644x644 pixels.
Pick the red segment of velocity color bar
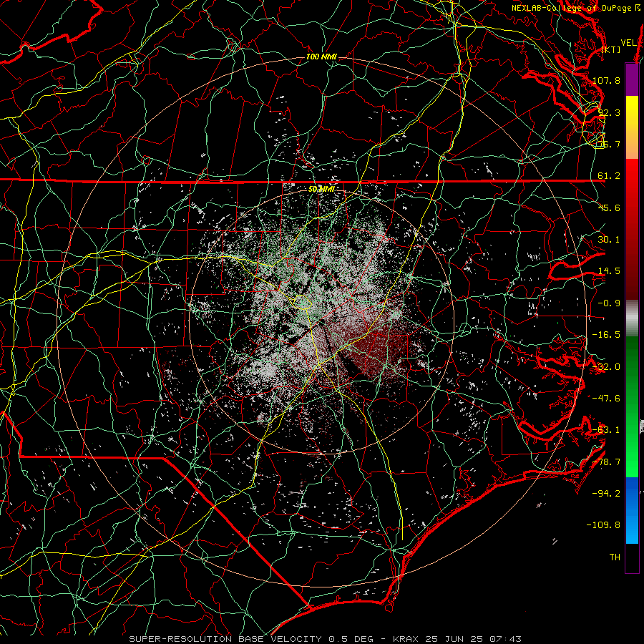632,229
